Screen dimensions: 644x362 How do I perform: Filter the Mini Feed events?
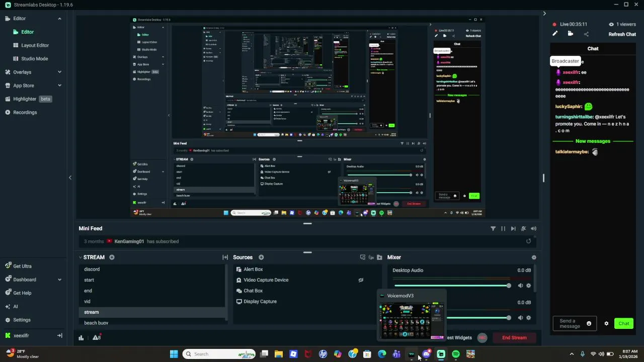pos(493,228)
